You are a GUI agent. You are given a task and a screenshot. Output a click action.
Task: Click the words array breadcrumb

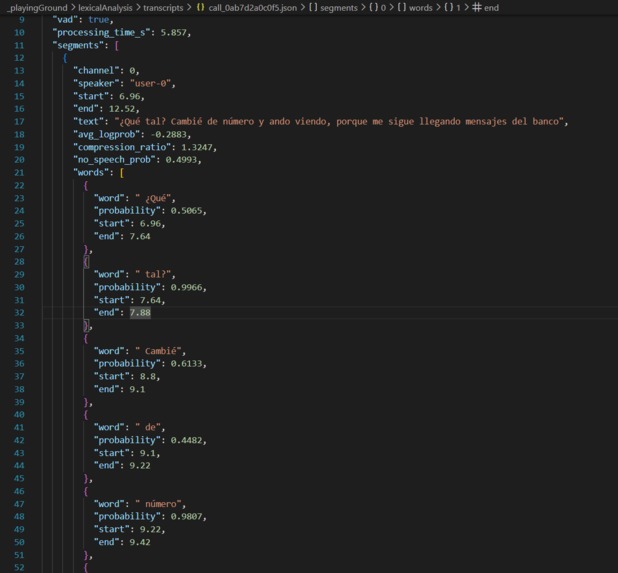click(x=415, y=7)
